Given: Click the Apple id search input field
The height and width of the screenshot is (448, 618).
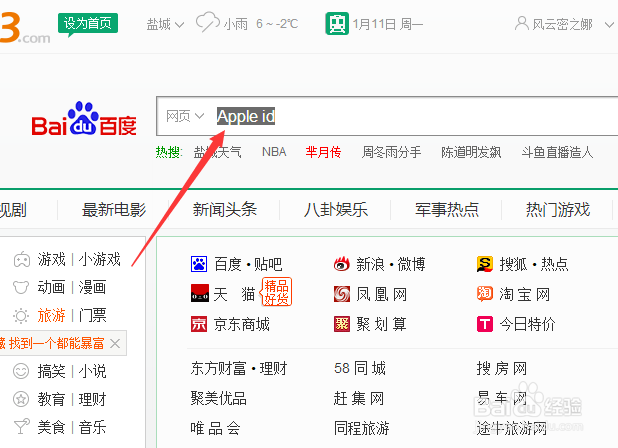Looking at the screenshot, I should point(388,116).
